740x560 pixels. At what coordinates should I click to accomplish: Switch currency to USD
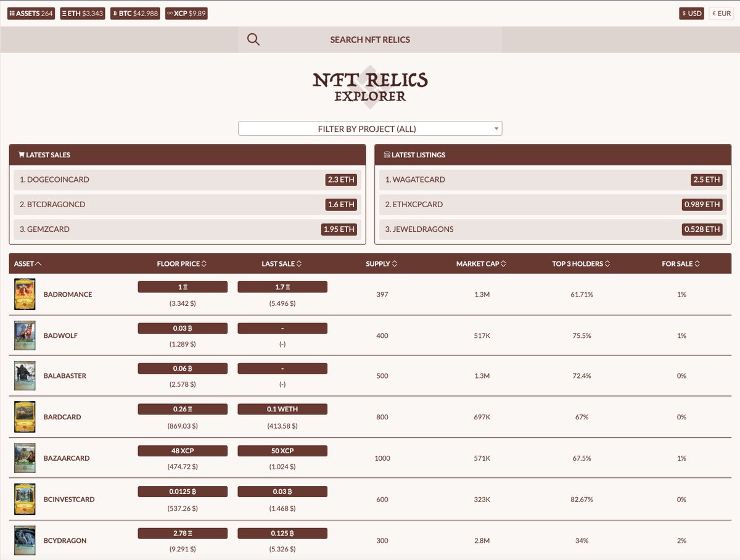click(x=692, y=13)
